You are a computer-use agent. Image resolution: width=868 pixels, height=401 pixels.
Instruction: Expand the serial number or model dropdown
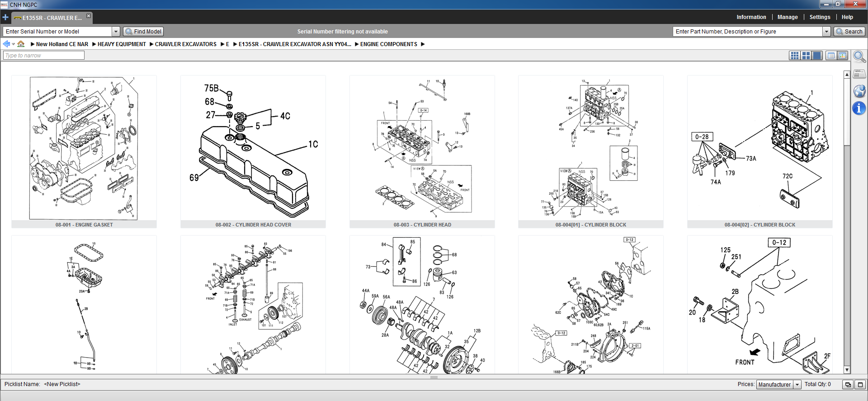tap(116, 32)
